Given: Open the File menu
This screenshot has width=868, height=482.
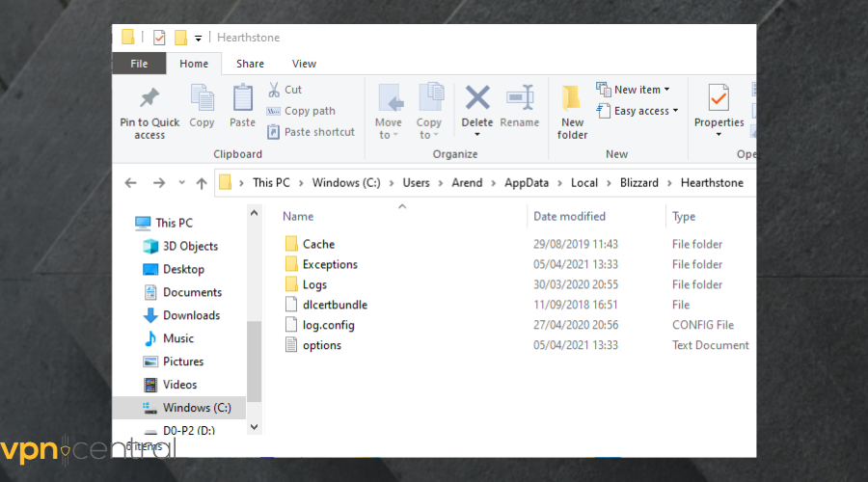Looking at the screenshot, I should click(x=139, y=64).
